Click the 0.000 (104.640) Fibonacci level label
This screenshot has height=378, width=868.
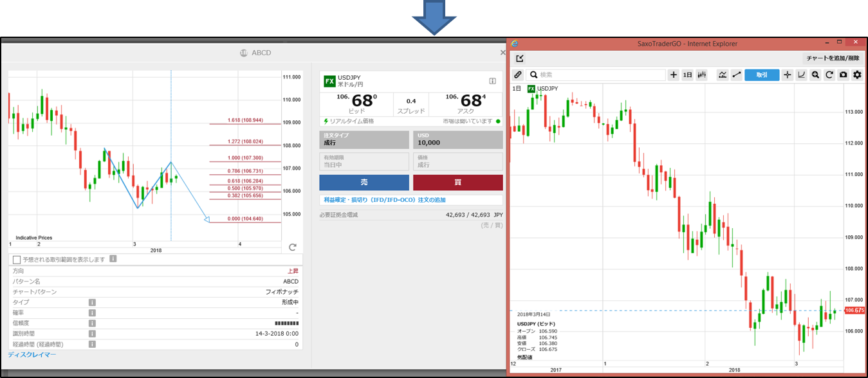pos(246,219)
